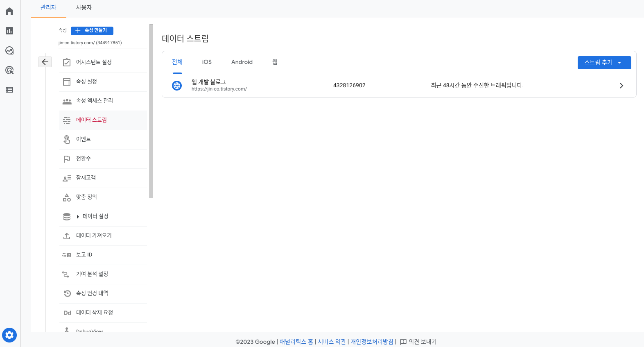Open 개인정보처리방침 footer link
The width and height of the screenshot is (644, 347).
click(x=372, y=342)
